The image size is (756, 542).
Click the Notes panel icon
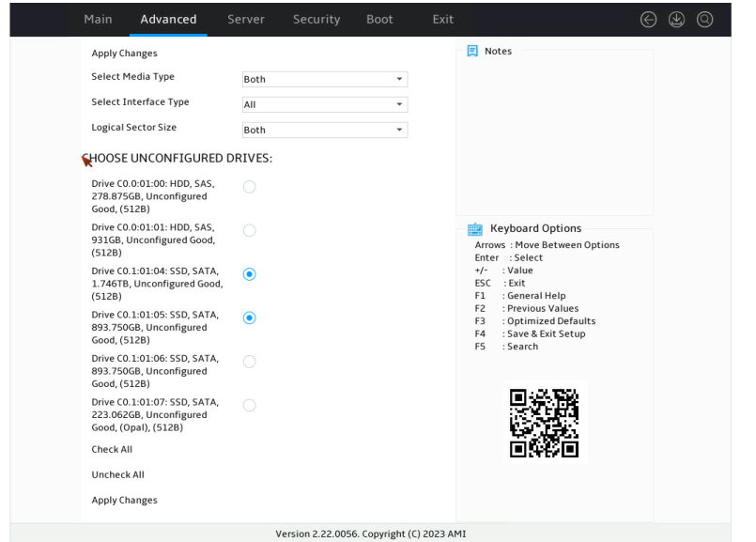(x=472, y=51)
